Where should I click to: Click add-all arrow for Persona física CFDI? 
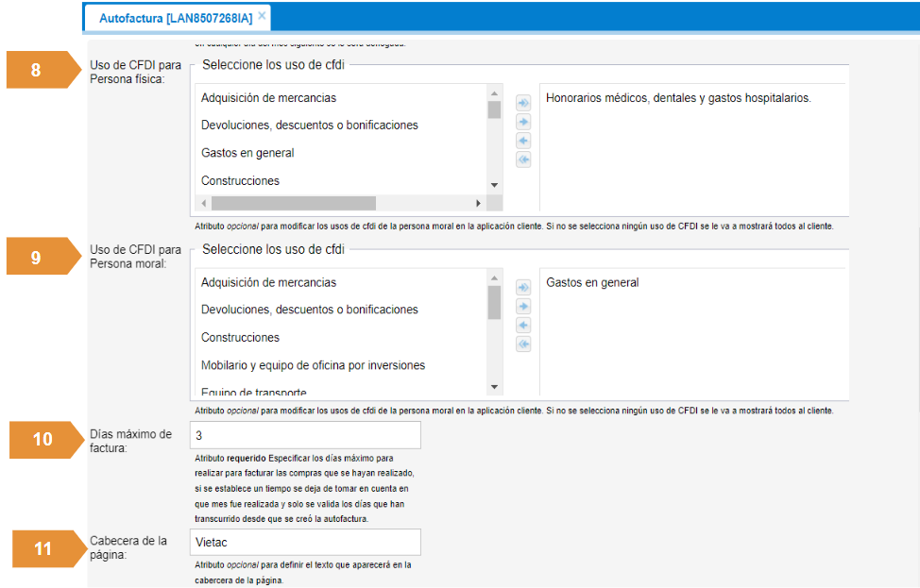click(x=523, y=103)
